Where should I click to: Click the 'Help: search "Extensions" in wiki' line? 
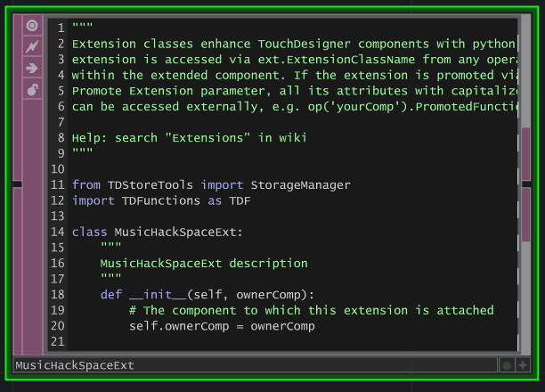click(x=189, y=138)
